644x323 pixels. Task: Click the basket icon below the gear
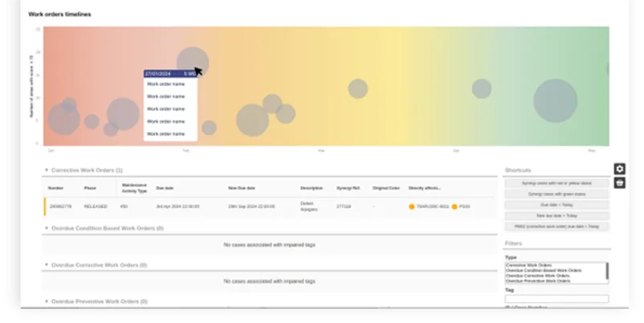(619, 183)
